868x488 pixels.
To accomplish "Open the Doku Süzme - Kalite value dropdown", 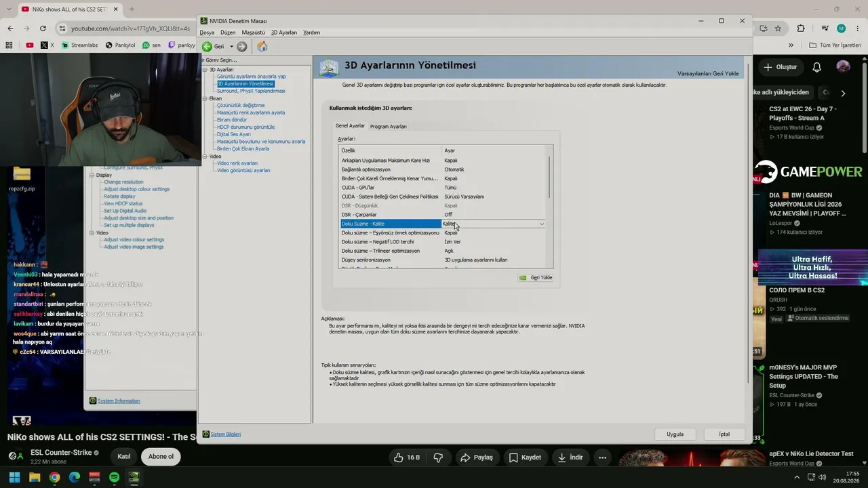I will pyautogui.click(x=541, y=224).
